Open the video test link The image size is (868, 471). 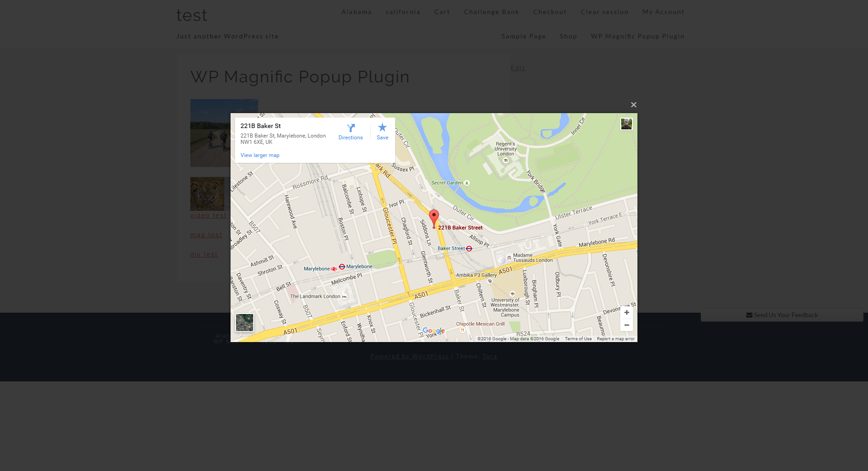(x=208, y=215)
